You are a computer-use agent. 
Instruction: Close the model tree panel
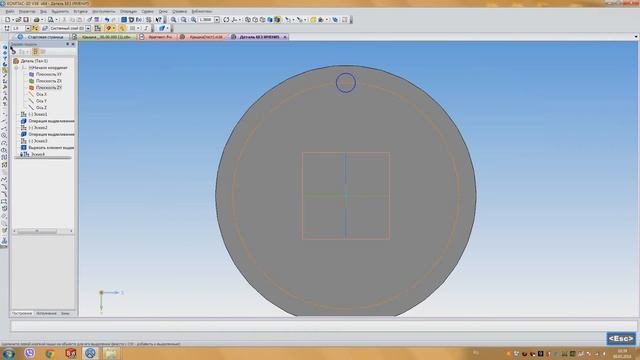[x=73, y=44]
